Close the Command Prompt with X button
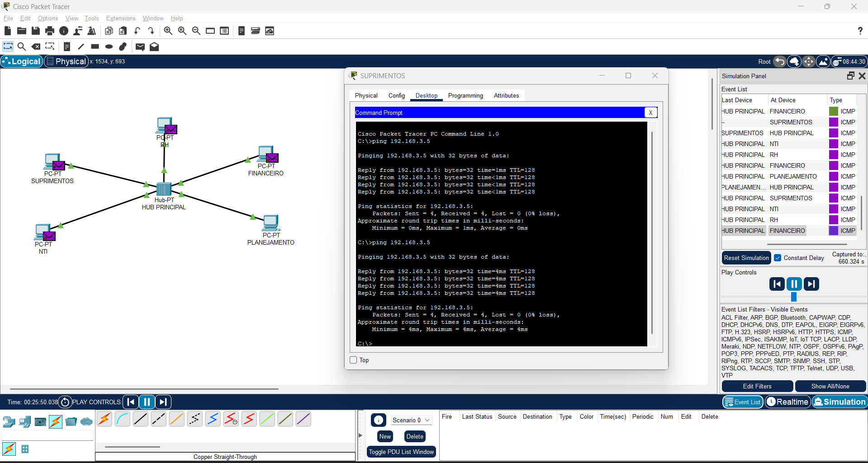The image size is (868, 463). pyautogui.click(x=650, y=113)
